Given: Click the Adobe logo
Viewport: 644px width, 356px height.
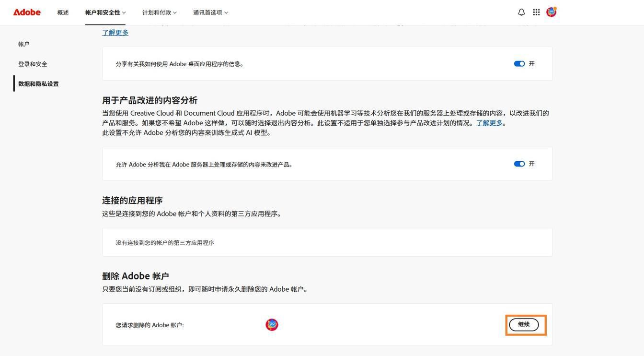Looking at the screenshot, I should [27, 12].
